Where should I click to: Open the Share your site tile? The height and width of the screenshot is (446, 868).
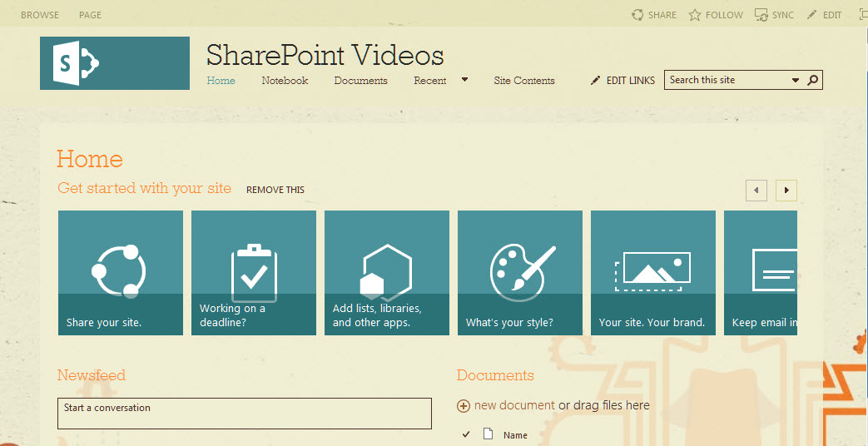pyautogui.click(x=121, y=273)
